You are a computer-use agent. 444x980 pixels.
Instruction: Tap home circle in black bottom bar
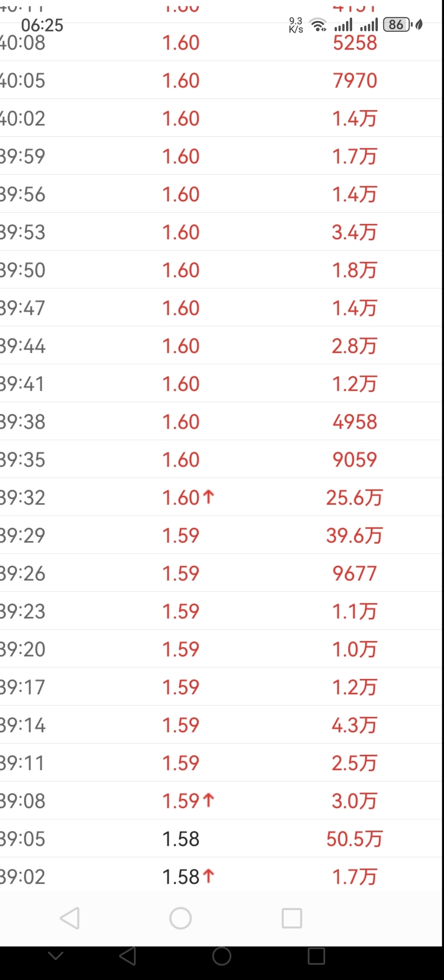222,956
